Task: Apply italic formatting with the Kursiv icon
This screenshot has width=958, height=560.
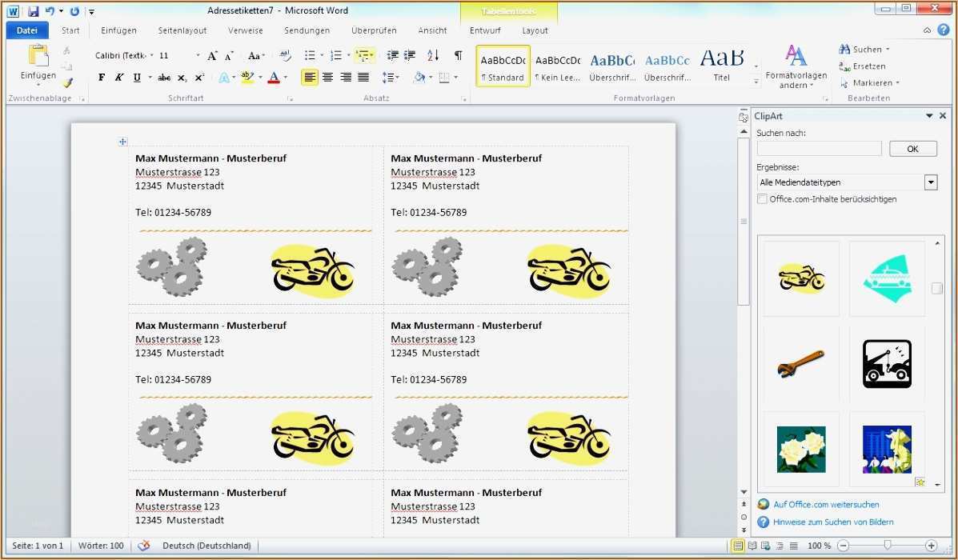Action: tap(118, 77)
